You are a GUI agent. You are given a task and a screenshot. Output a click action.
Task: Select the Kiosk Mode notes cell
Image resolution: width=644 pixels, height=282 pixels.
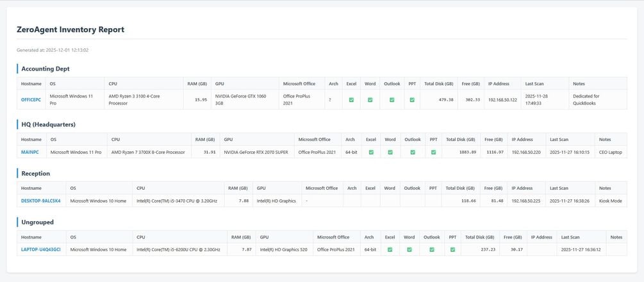(610, 201)
